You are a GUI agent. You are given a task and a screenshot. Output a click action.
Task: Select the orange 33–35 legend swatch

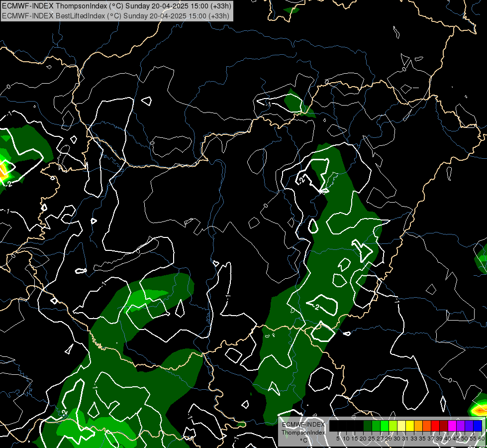418,426
